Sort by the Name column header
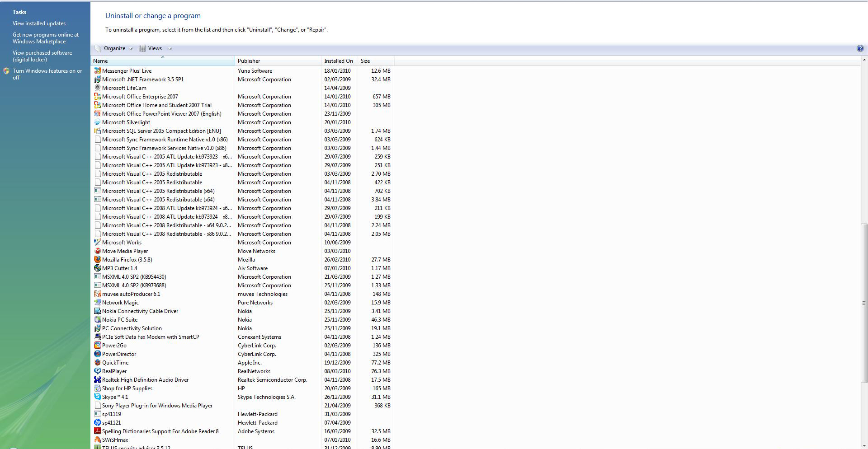 [163, 61]
